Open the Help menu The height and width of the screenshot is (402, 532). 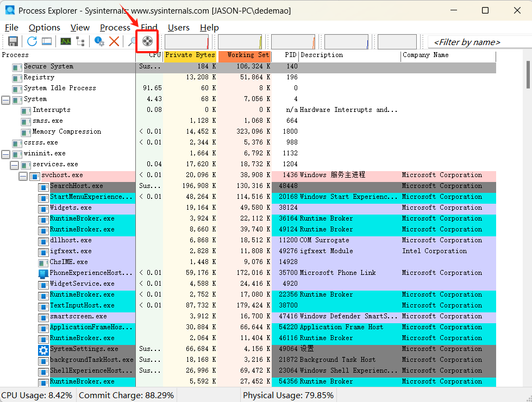pyautogui.click(x=209, y=28)
